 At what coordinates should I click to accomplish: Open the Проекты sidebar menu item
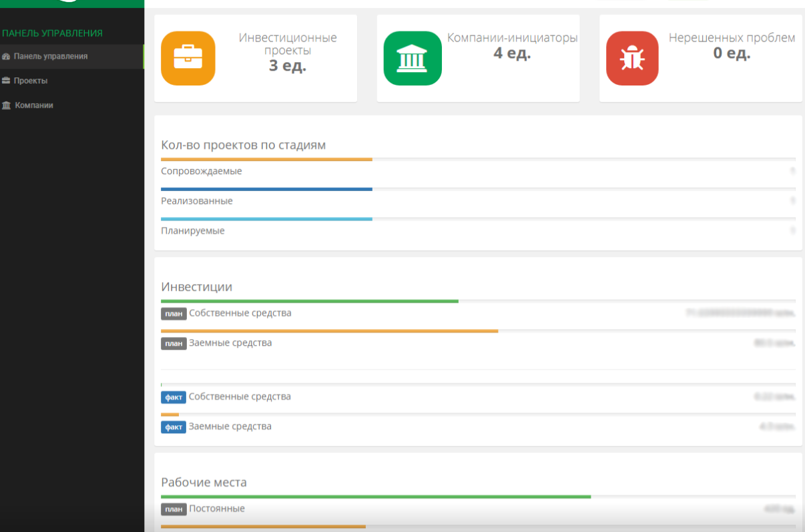coord(31,81)
